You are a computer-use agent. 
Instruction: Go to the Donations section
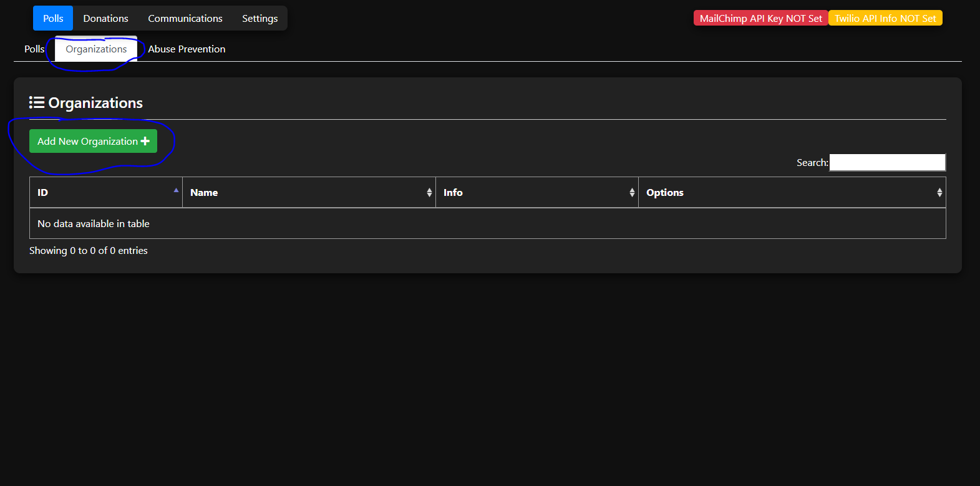[x=105, y=19]
